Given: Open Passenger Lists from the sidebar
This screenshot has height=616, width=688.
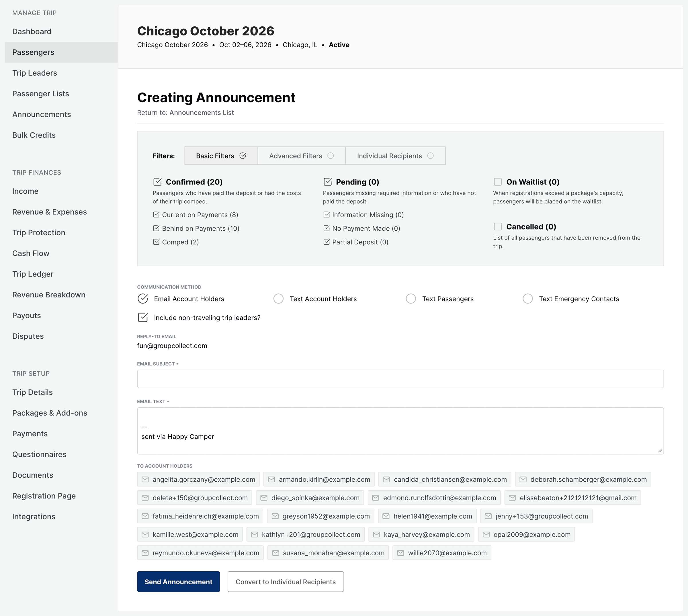Looking at the screenshot, I should coord(41,93).
